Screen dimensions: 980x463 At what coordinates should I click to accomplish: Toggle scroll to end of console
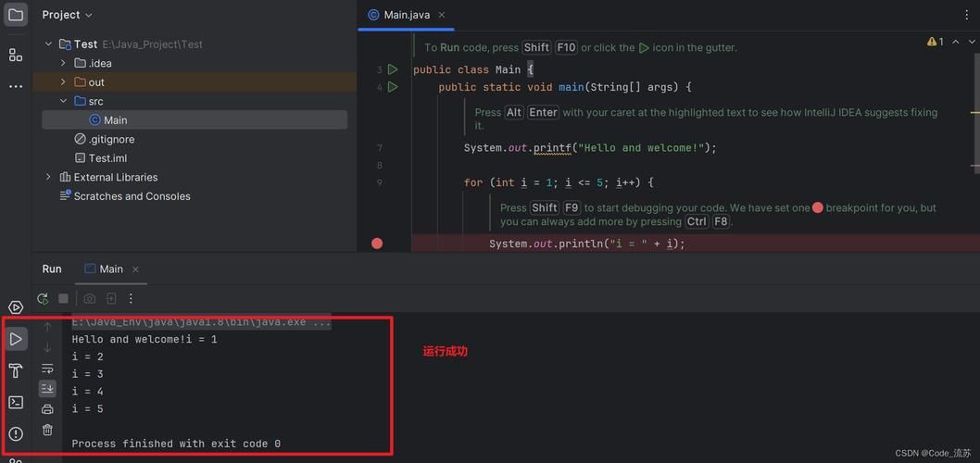47,389
